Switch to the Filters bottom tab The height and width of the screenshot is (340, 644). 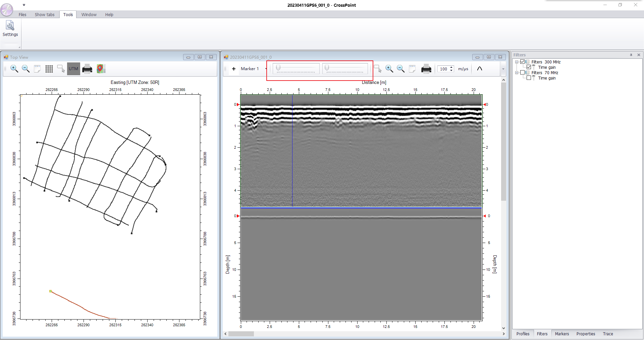542,334
